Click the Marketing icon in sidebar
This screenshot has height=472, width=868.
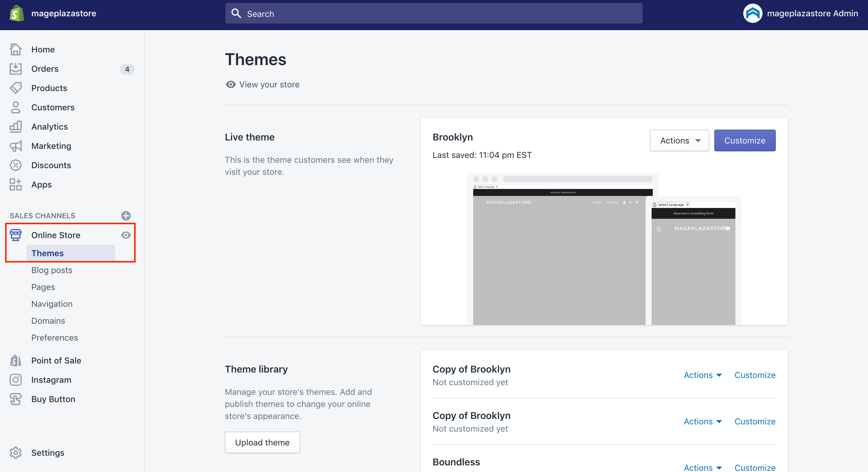coord(16,145)
